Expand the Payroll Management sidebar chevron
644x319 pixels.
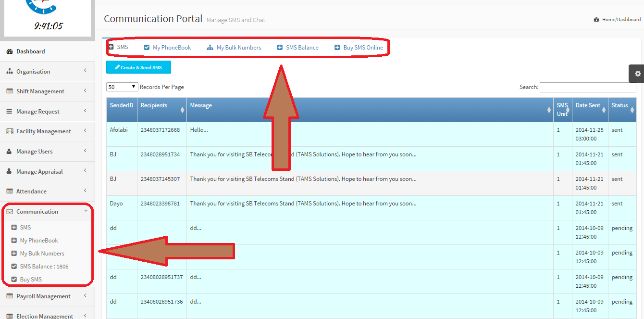pos(85,296)
